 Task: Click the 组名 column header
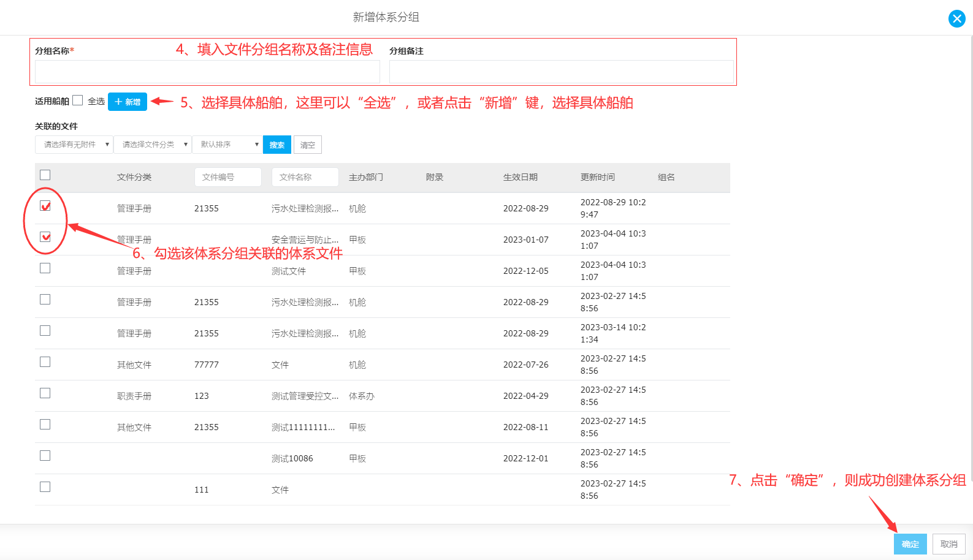(x=666, y=177)
